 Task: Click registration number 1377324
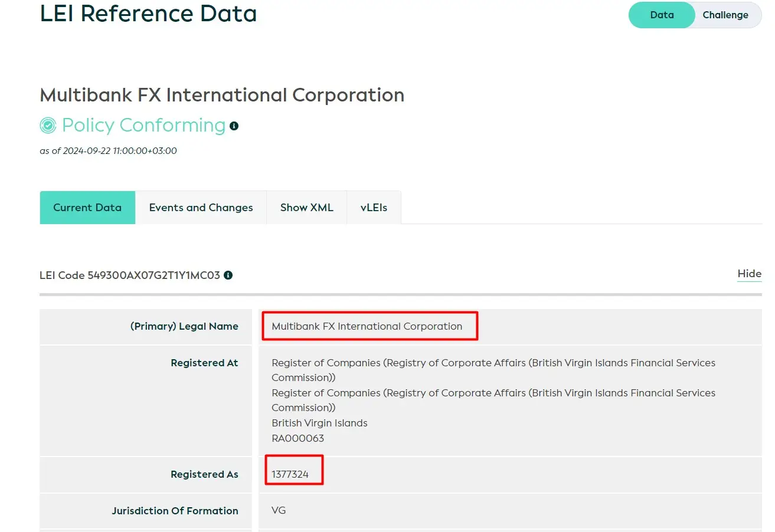click(x=290, y=474)
